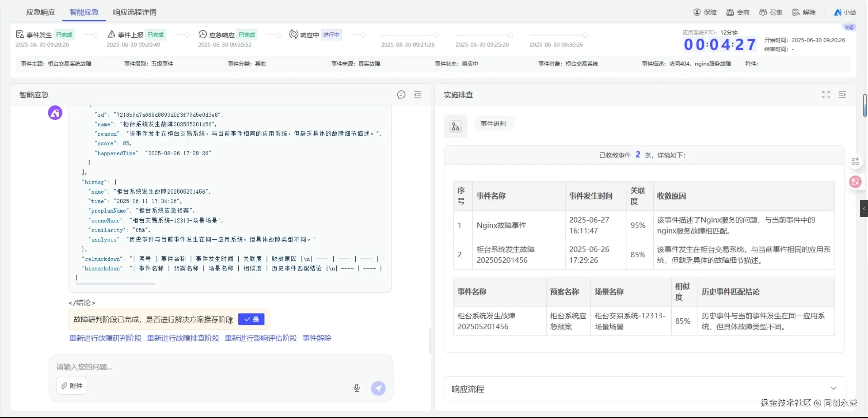
Task: Open the pink translate floating icon
Action: [x=855, y=182]
